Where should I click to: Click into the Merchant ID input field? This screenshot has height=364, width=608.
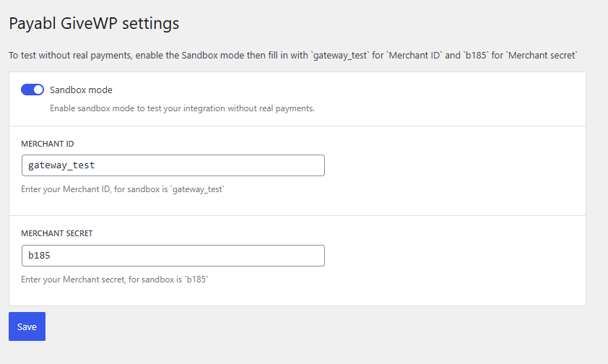coord(173,165)
